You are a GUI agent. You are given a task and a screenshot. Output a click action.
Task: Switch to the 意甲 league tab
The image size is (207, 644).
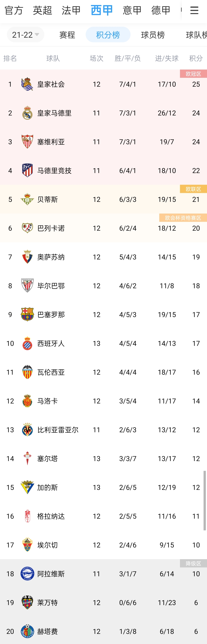pyautogui.click(x=132, y=10)
